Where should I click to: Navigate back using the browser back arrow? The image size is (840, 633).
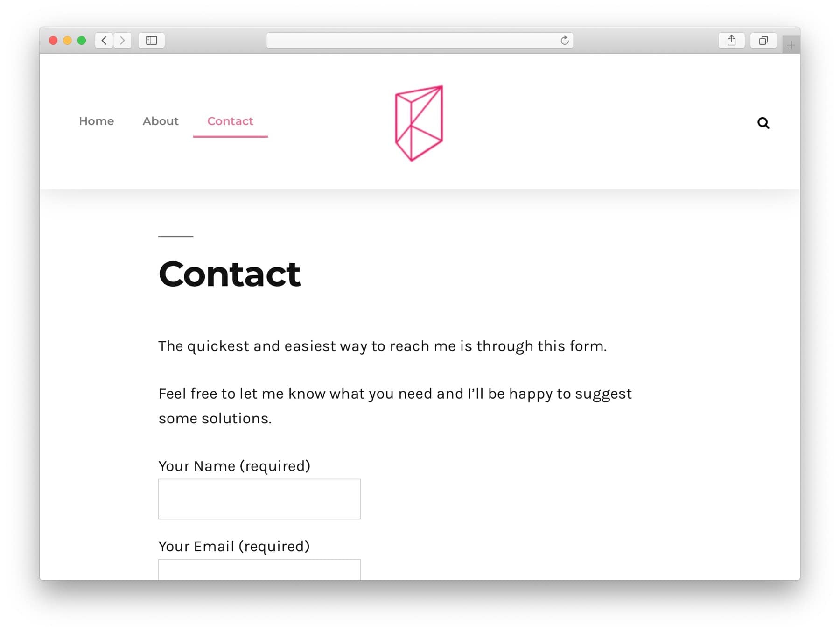click(x=104, y=40)
